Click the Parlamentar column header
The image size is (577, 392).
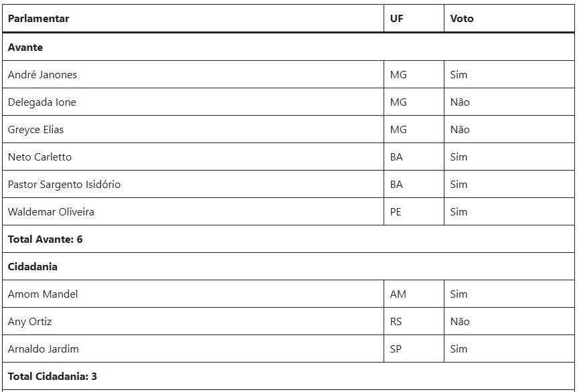pyautogui.click(x=193, y=18)
